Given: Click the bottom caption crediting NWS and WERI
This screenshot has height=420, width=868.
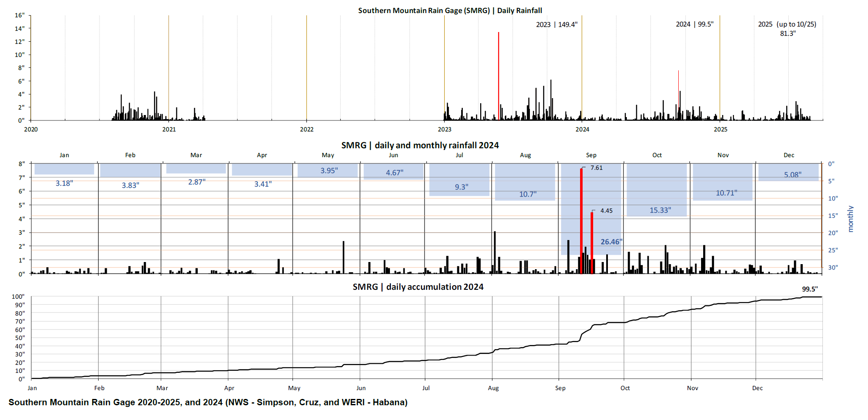Looking at the screenshot, I should 208,402.
